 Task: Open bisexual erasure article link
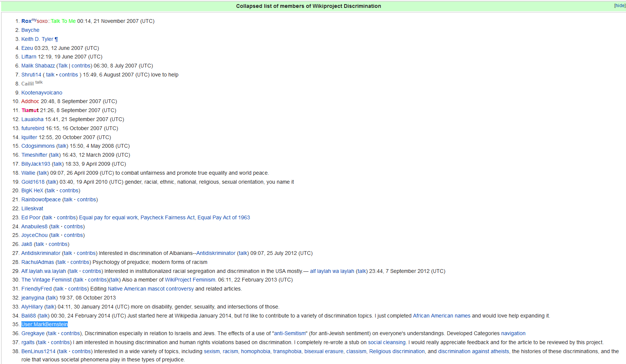324,351
